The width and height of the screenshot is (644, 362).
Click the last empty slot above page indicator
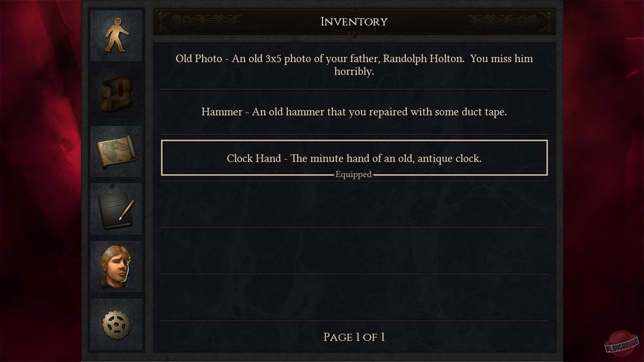(354, 297)
